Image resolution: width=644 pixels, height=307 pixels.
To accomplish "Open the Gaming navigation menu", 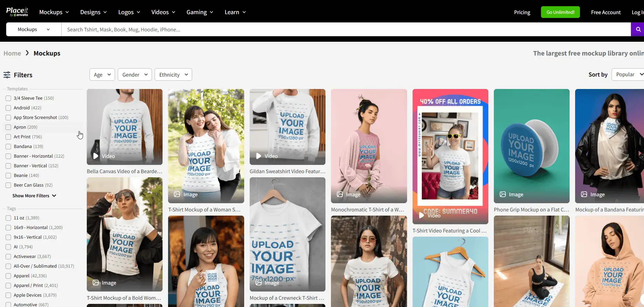I will point(200,12).
